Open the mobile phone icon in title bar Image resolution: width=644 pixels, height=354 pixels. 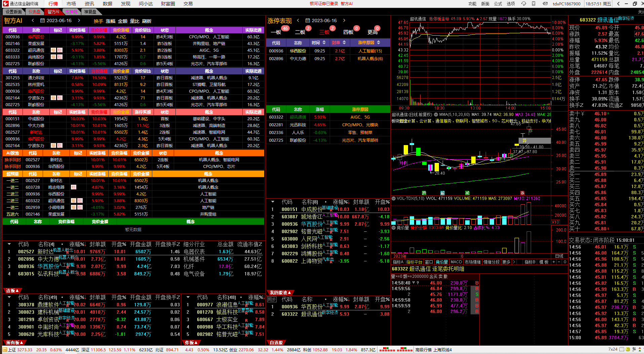(x=533, y=4)
